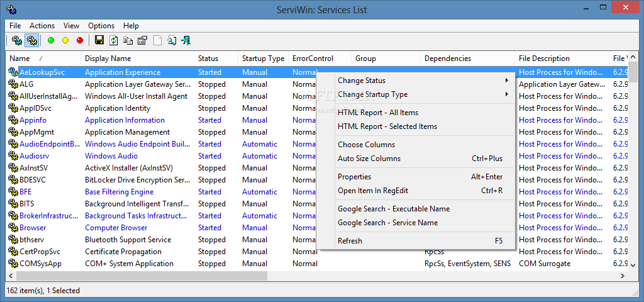Image resolution: width=644 pixels, height=302 pixels.
Task: Open Properties from the toolbar icon
Action: point(143,40)
